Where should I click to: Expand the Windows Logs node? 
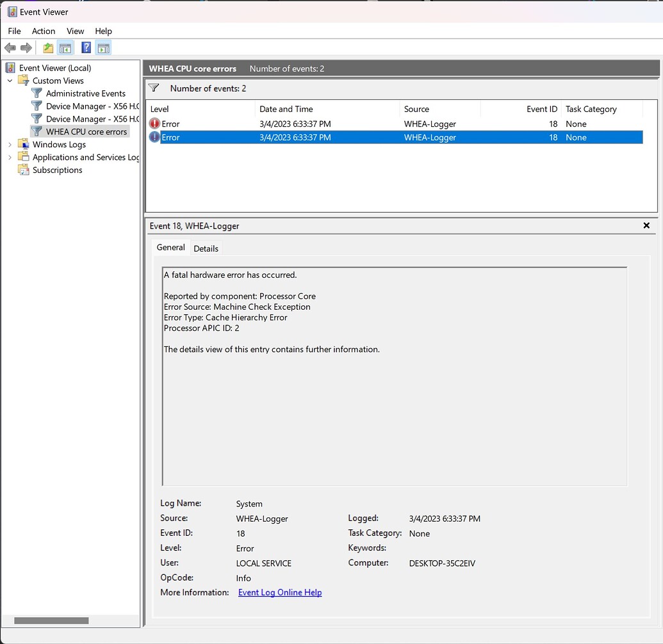point(10,145)
